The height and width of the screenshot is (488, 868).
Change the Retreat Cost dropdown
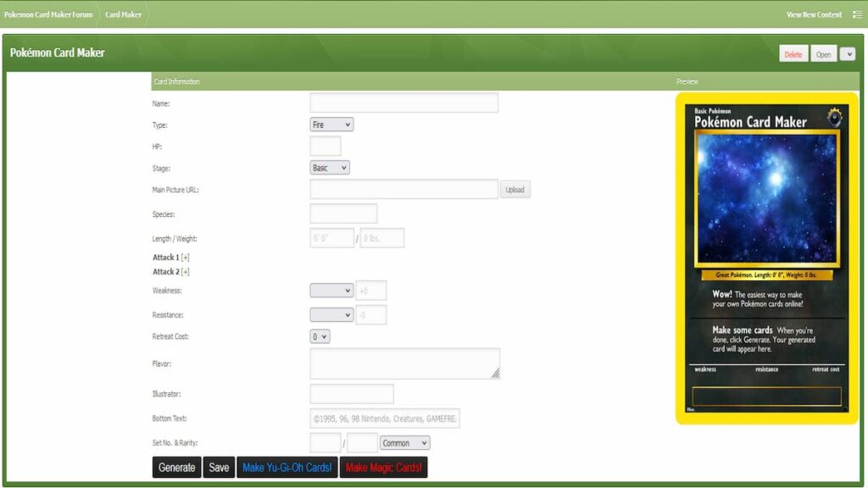click(320, 336)
